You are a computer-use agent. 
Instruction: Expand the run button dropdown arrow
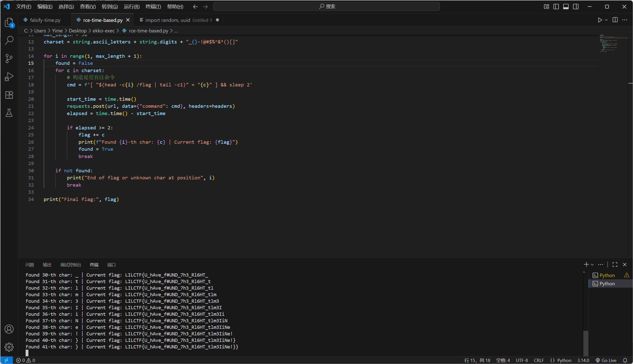coord(606,20)
